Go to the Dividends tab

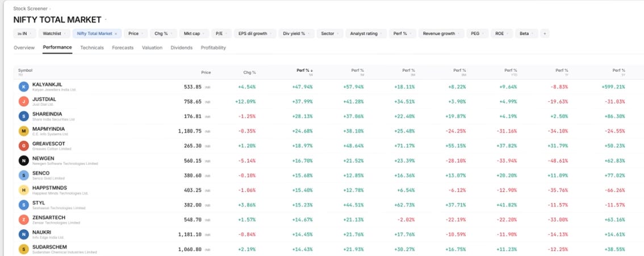point(182,48)
